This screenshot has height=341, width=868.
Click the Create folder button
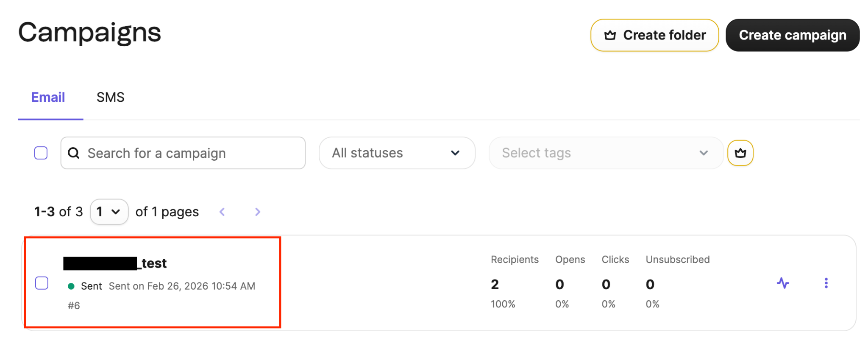coord(654,35)
